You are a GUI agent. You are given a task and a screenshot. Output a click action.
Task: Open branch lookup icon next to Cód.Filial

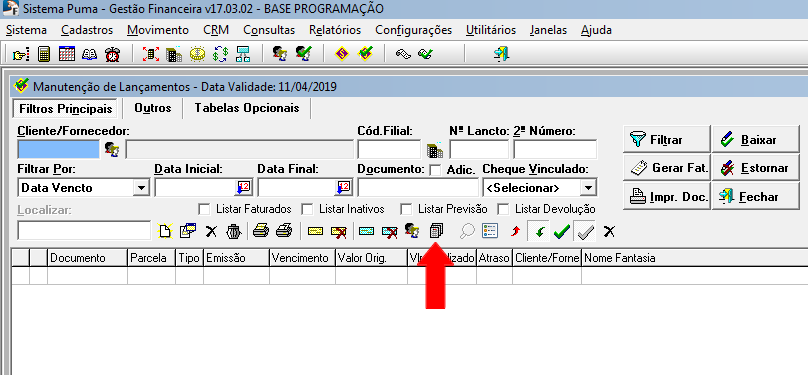(x=435, y=149)
